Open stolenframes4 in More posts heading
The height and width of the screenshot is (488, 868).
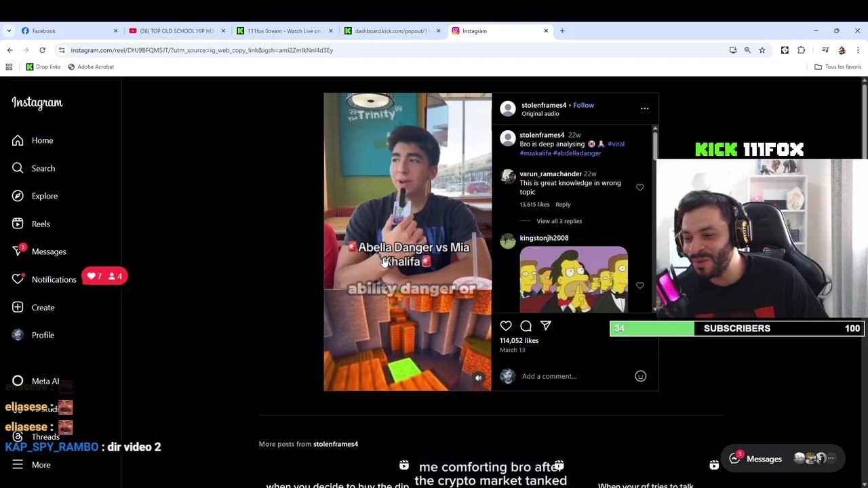click(x=336, y=444)
